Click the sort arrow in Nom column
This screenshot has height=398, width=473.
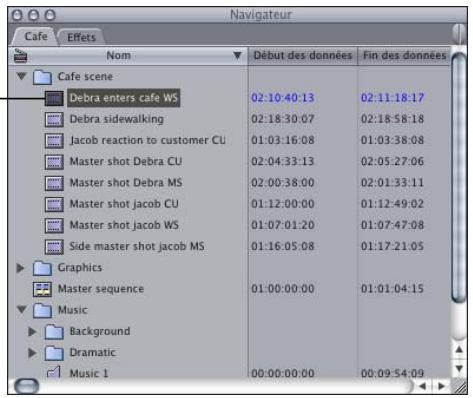(x=237, y=55)
